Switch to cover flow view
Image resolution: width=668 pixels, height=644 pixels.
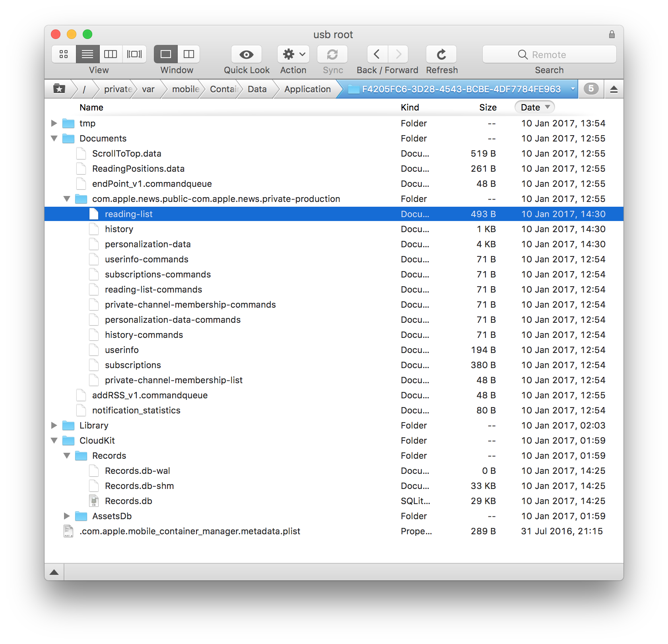click(134, 54)
